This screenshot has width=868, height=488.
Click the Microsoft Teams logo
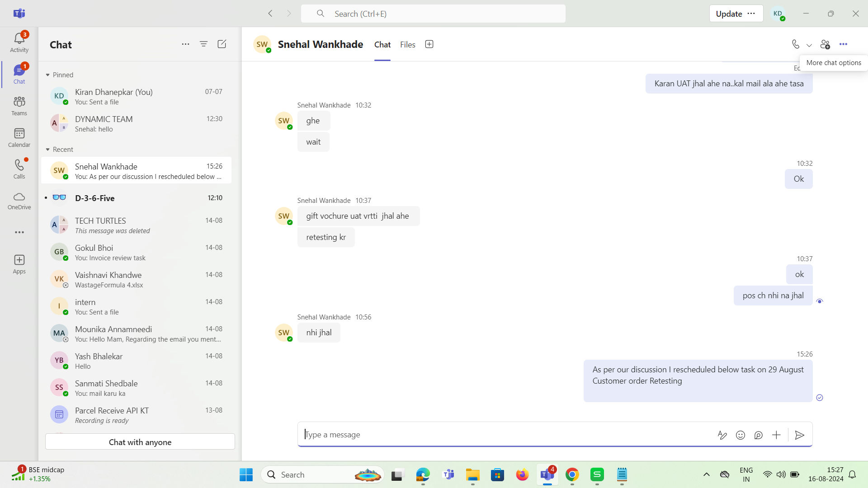19,14
